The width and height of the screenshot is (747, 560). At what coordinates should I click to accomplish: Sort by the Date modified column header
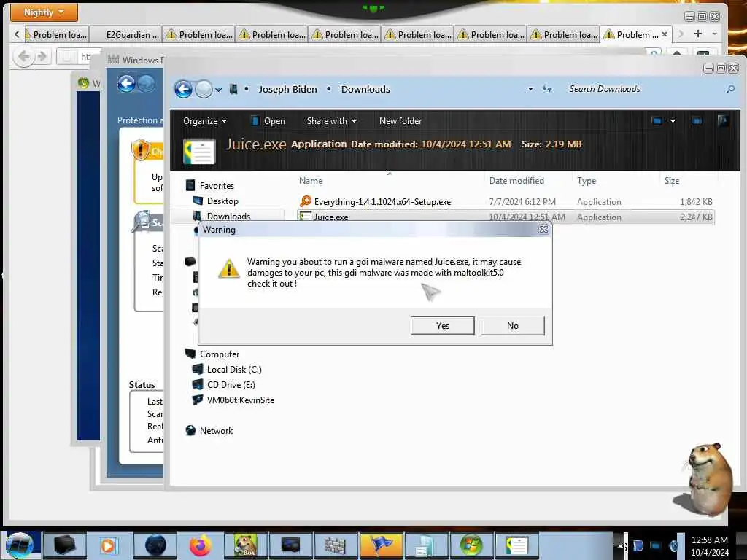(x=516, y=181)
